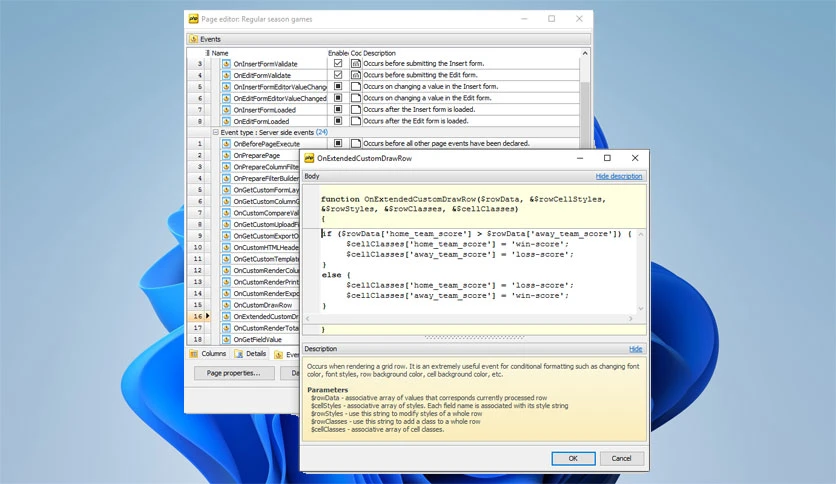Image resolution: width=836 pixels, height=484 pixels.
Task: Click the OnExtendedCustomDrawRow dialog title icon
Action: point(309,158)
